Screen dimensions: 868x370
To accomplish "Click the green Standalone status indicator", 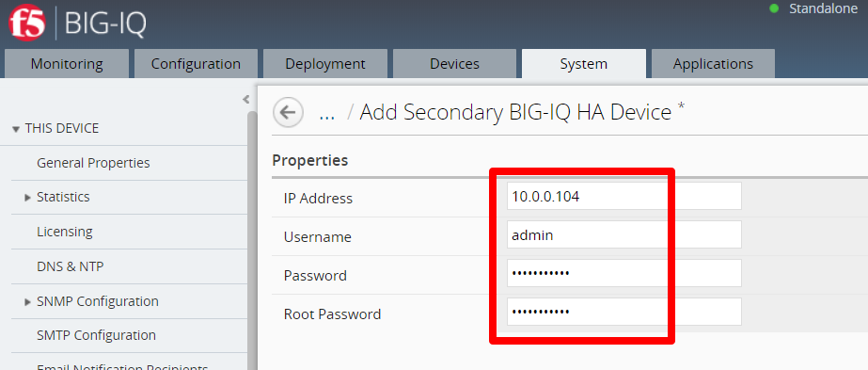I will point(774,8).
